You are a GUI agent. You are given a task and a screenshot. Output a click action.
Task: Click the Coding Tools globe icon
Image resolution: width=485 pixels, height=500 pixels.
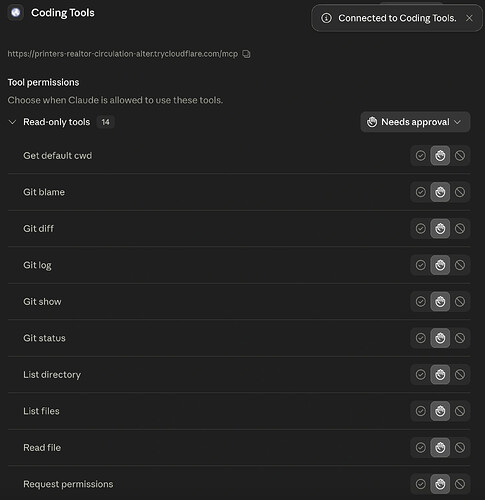[15, 13]
